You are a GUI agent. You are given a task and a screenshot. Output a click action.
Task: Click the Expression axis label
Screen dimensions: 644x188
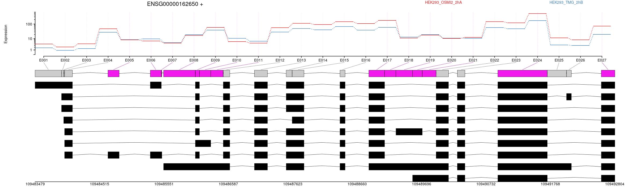click(6, 34)
